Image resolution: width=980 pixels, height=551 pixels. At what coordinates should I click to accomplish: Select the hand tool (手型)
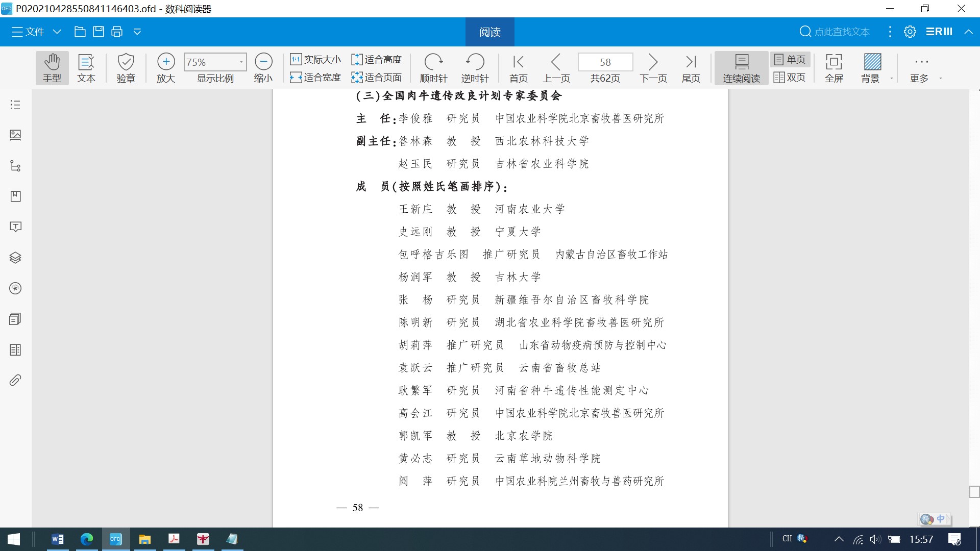pos(52,67)
